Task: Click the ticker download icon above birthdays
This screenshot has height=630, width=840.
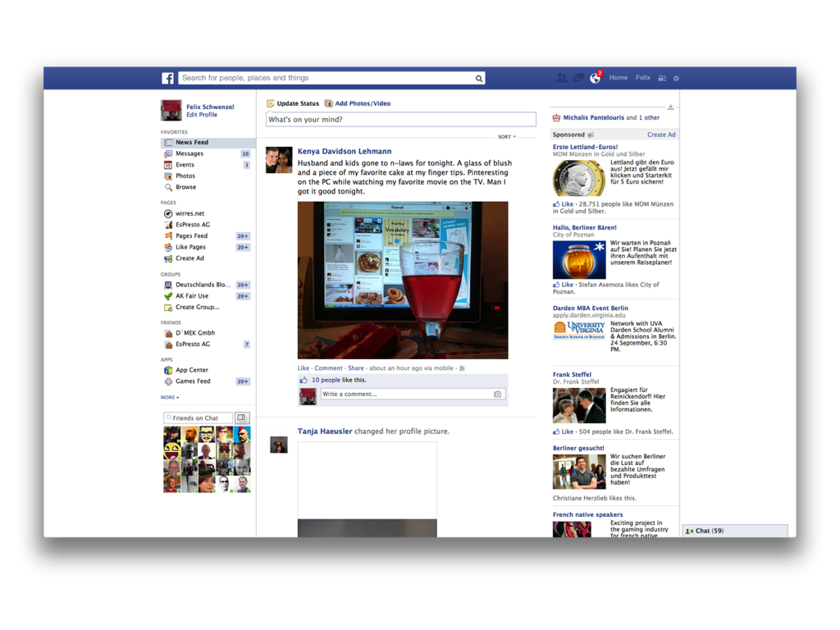Action: click(670, 107)
